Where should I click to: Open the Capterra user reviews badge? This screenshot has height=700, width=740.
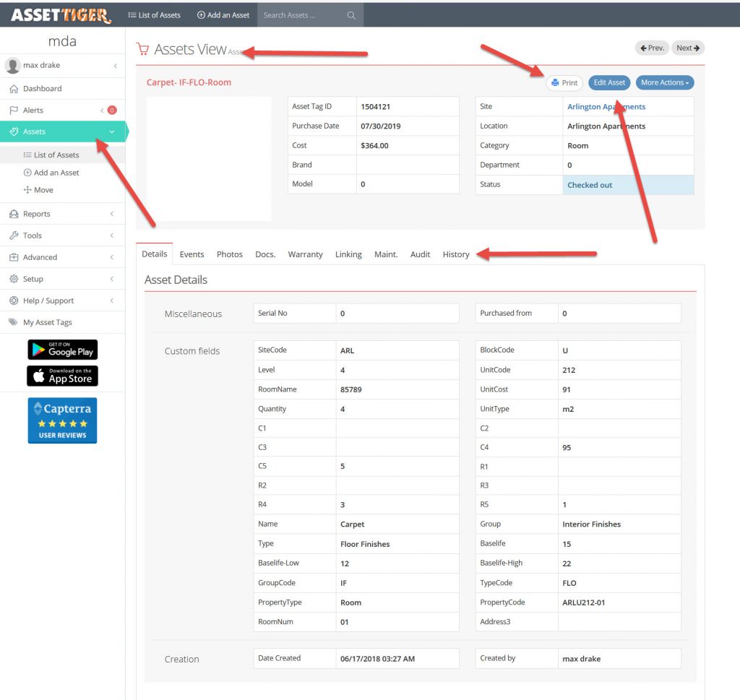(x=62, y=420)
